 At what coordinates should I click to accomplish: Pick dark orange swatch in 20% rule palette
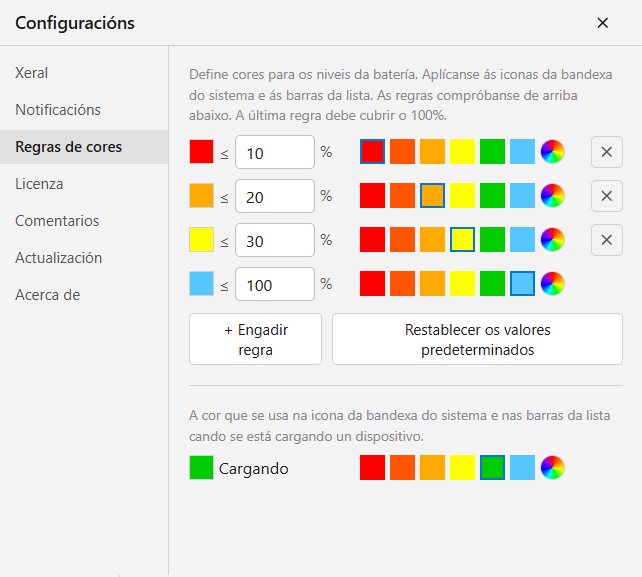click(x=402, y=196)
